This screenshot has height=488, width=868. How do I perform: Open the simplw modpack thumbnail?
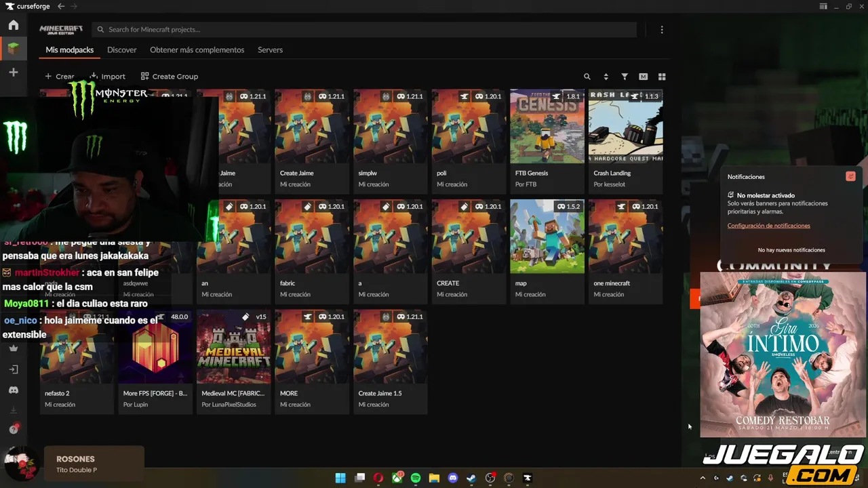pos(391,126)
